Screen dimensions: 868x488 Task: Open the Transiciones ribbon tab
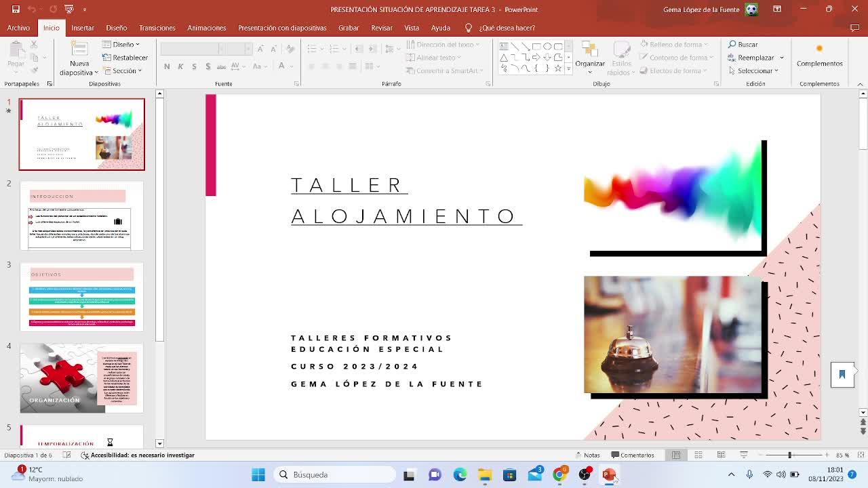(157, 28)
